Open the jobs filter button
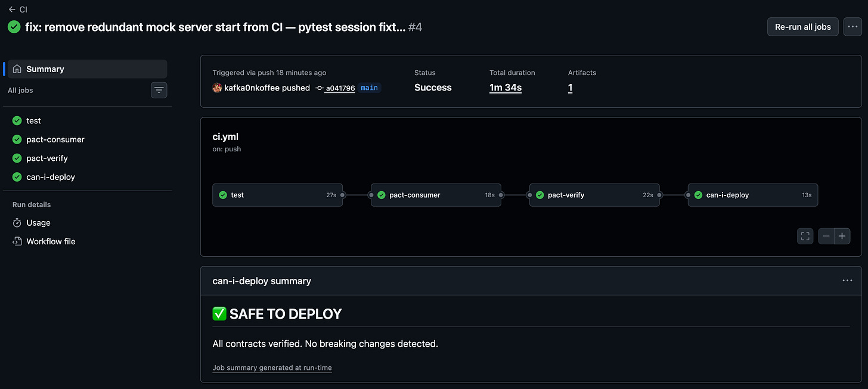The image size is (868, 389). pos(159,91)
